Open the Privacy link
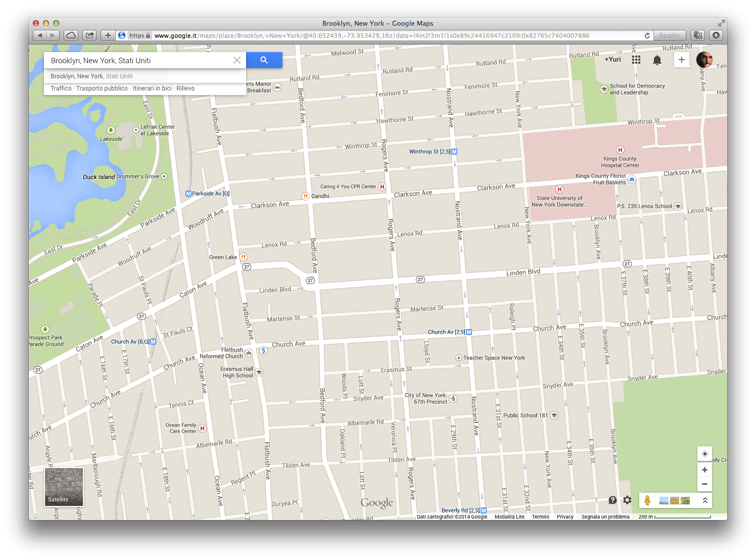Viewport: 756px width, 560px height. pyautogui.click(x=565, y=517)
